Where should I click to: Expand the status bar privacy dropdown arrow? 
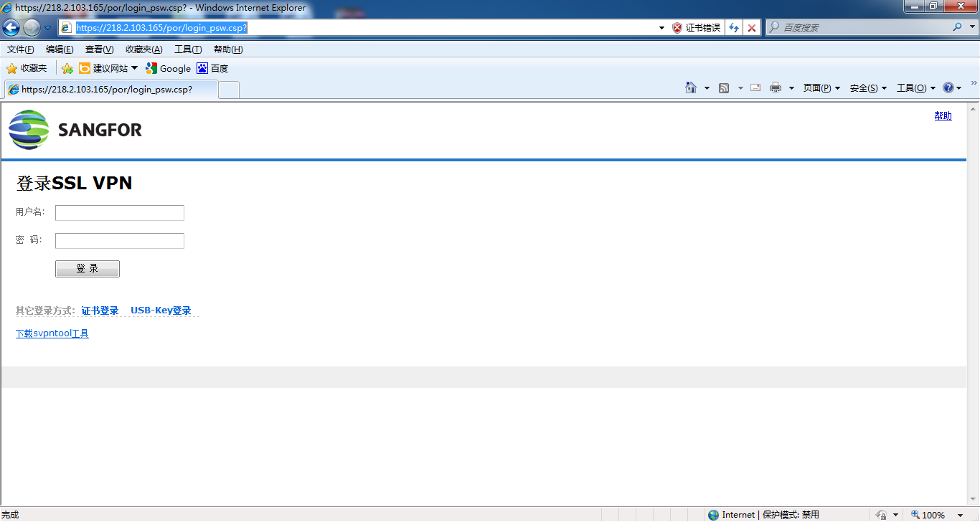895,515
